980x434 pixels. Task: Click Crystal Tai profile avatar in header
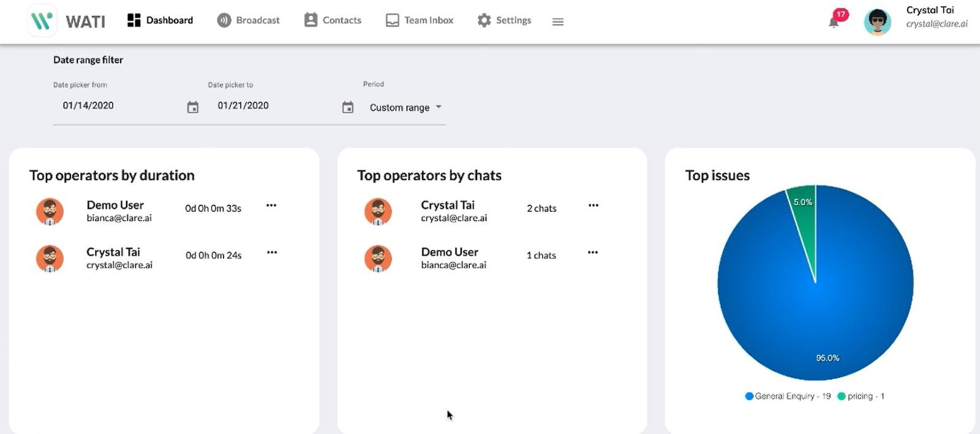(877, 21)
